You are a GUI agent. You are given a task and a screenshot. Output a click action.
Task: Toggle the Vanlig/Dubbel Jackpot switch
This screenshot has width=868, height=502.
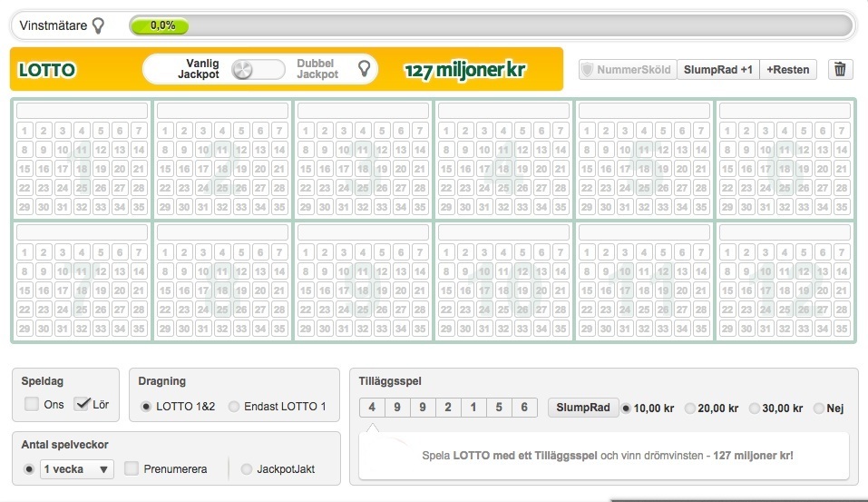(258, 69)
